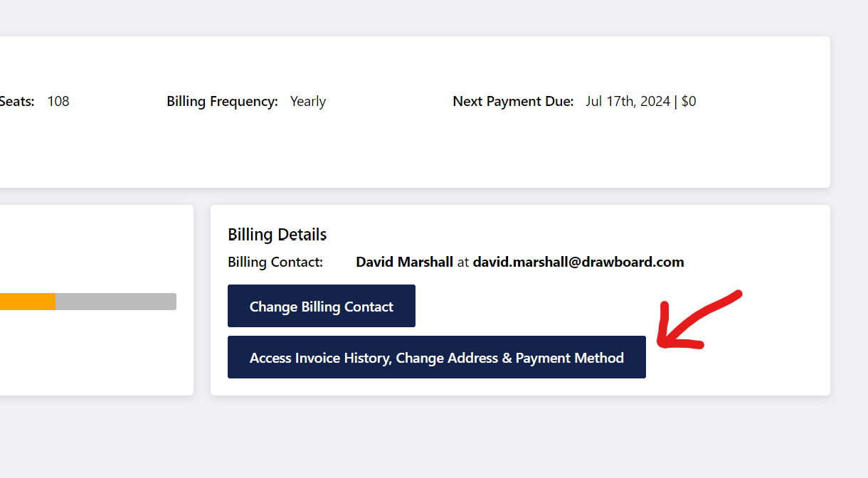Open Access Invoice History, Change Address & Payment Method
868x478 pixels.
(x=437, y=357)
